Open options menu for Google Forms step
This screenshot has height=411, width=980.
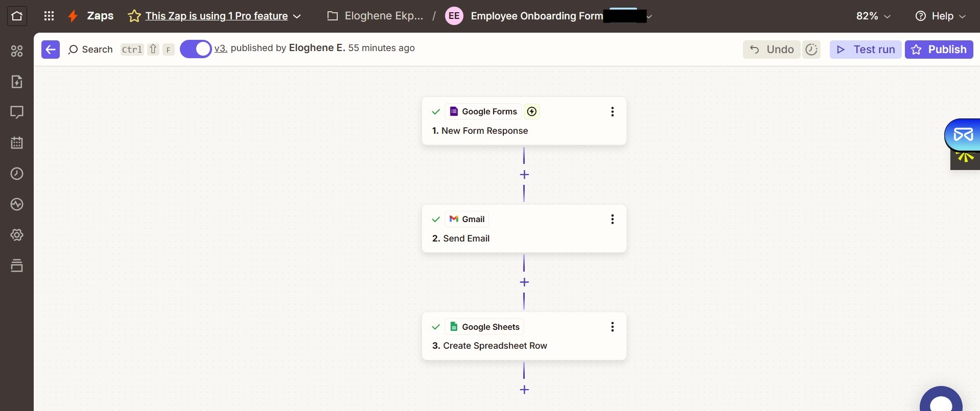612,112
